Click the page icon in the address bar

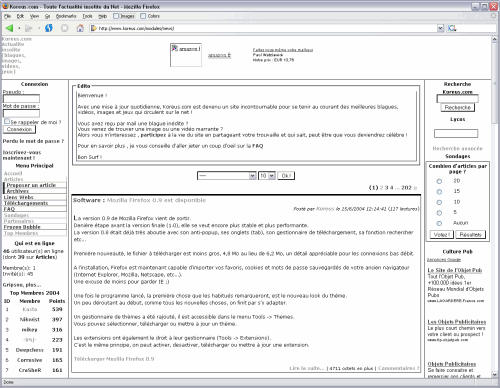point(94,28)
